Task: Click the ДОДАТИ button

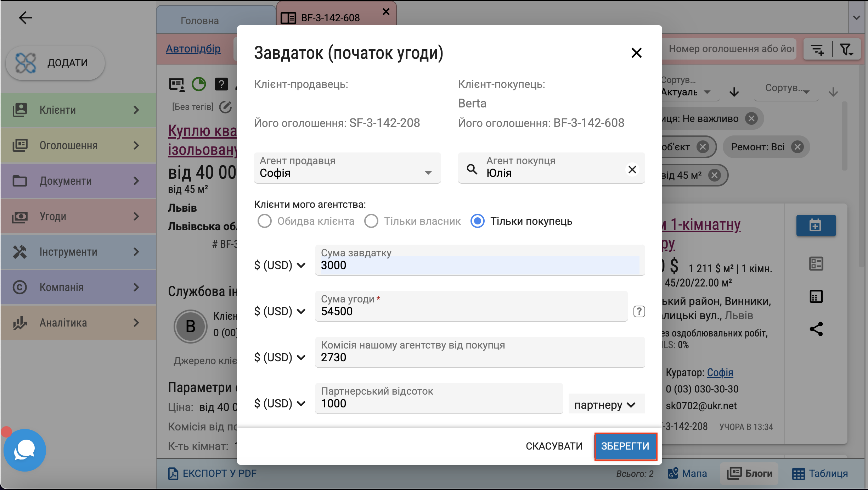Action: click(x=55, y=63)
